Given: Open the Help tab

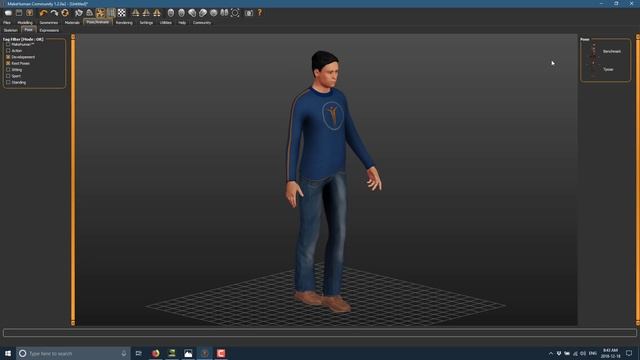Looking at the screenshot, I should 182,23.
